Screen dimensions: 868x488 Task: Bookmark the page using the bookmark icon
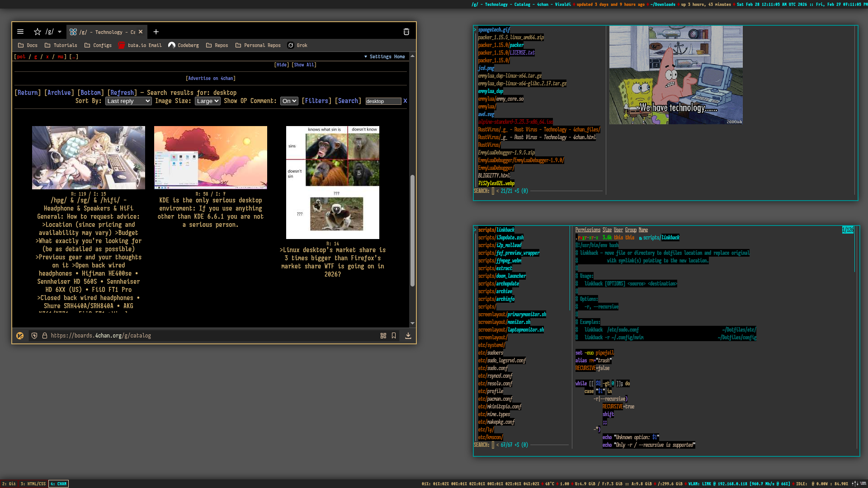(394, 336)
